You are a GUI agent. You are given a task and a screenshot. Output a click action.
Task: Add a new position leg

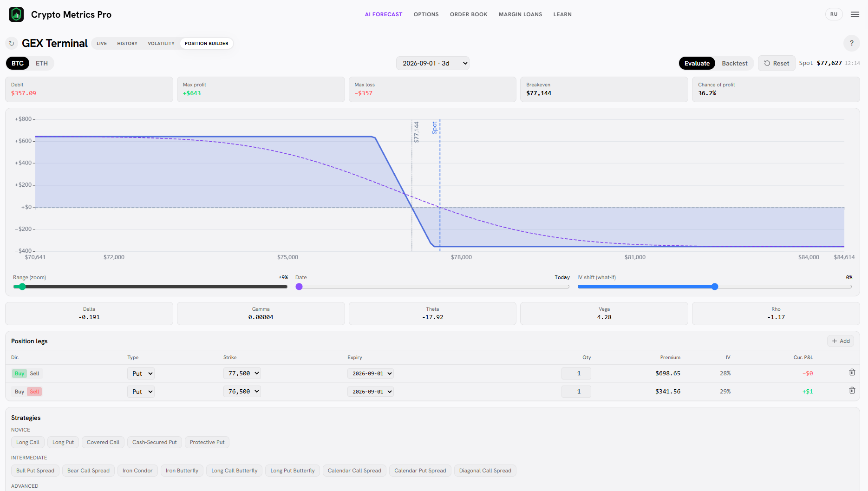coord(841,341)
